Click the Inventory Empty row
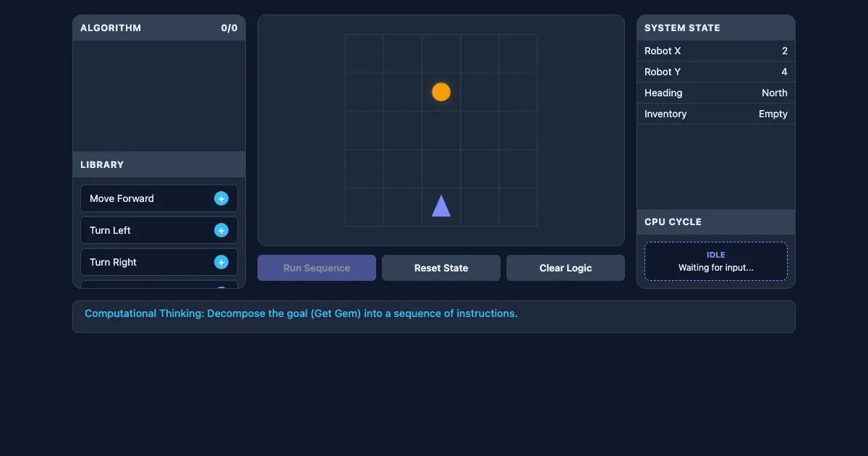This screenshot has height=456, width=868. click(716, 114)
